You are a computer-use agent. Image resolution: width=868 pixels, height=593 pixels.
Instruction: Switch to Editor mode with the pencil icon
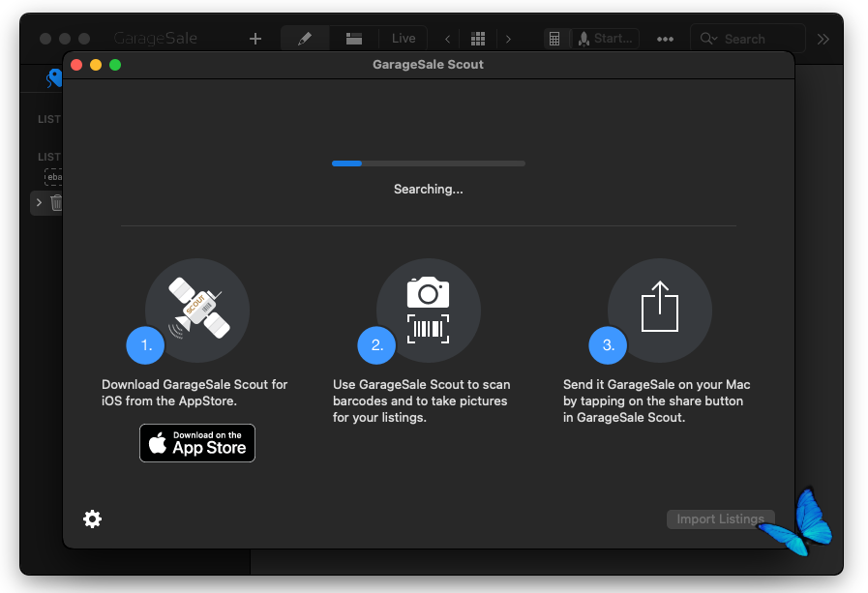(305, 39)
